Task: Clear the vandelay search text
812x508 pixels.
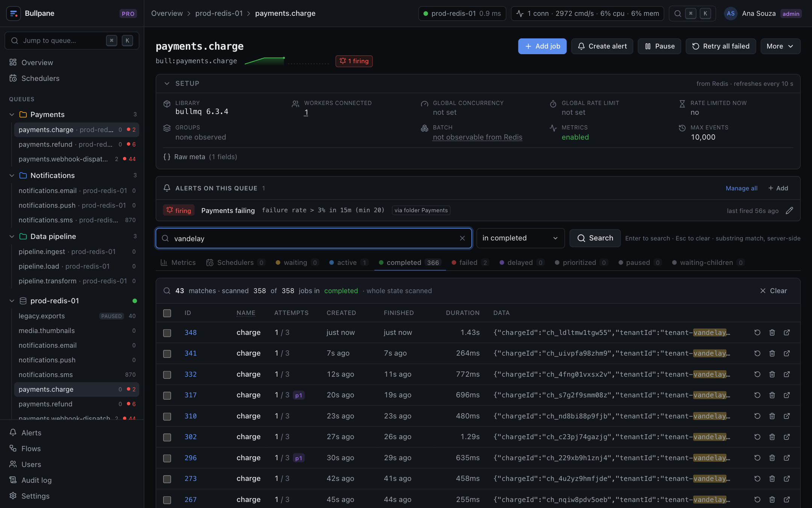Action: tap(462, 238)
